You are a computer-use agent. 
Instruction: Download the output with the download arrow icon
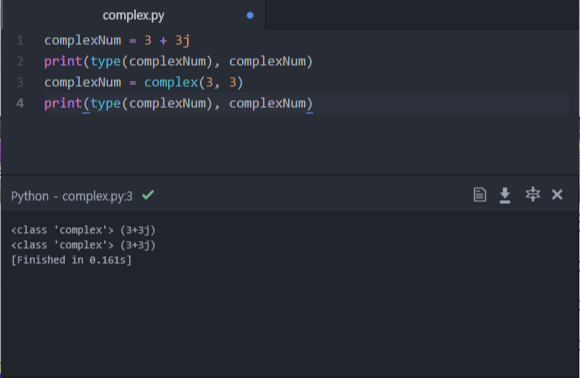[x=505, y=195]
